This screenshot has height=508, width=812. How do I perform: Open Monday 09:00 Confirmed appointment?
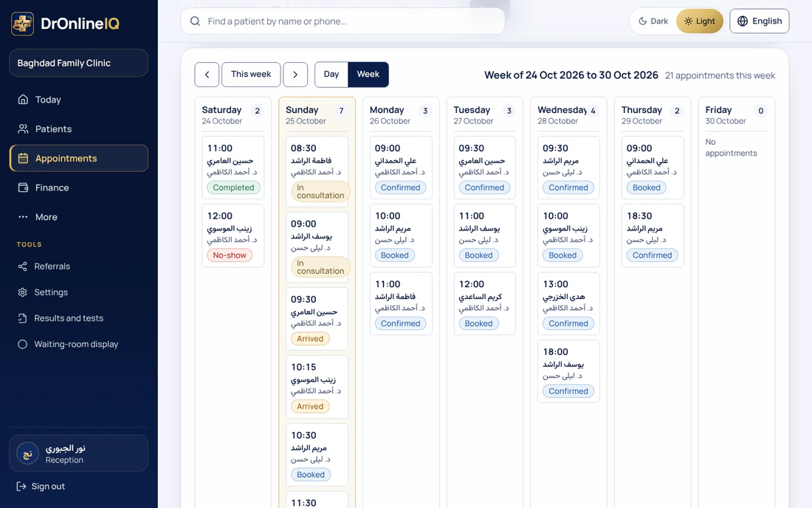click(x=401, y=168)
